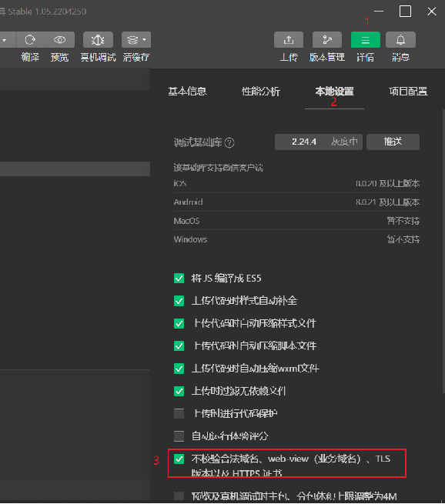Viewport: 445px width, 504px height.
Task: Expand the dropdown arrow left of 编译
Action: [x=5, y=40]
